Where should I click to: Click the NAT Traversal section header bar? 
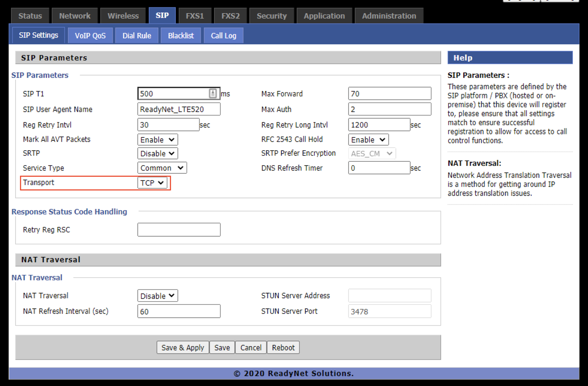[228, 260]
